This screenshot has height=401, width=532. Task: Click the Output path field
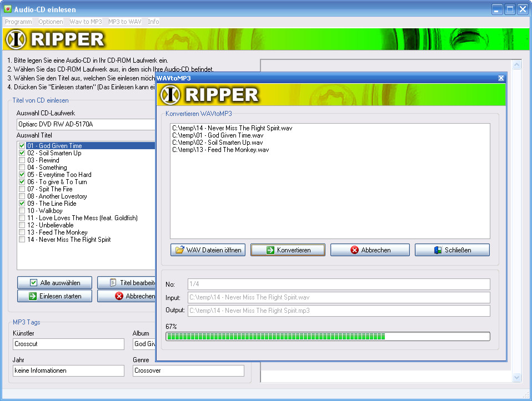click(339, 311)
